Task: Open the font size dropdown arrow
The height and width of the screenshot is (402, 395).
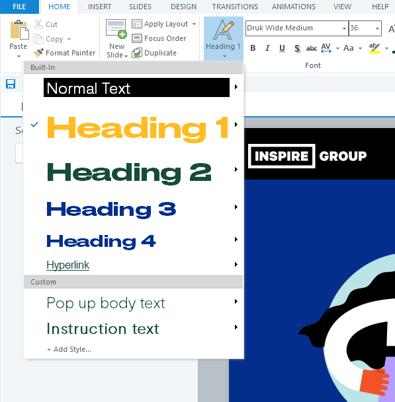Action: pos(377,28)
